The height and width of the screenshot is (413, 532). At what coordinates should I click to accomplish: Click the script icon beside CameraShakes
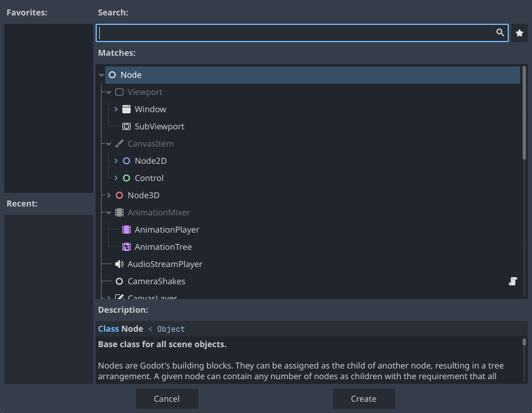click(513, 281)
